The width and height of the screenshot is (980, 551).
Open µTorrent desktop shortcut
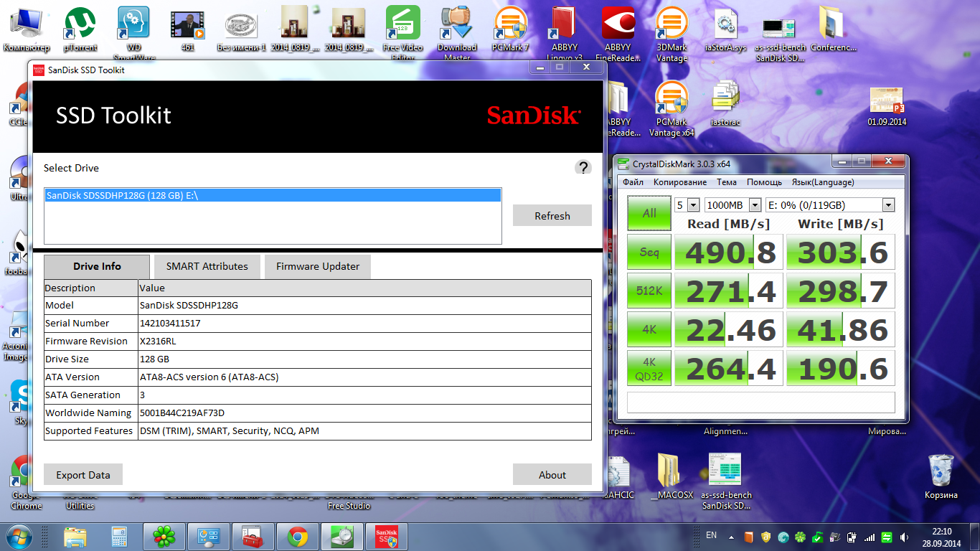click(x=80, y=29)
